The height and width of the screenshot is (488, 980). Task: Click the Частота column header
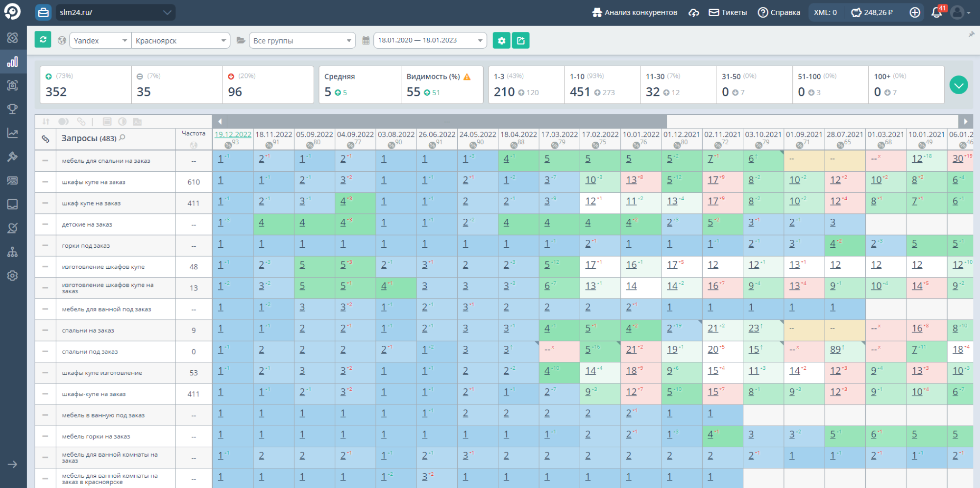pyautogui.click(x=194, y=133)
